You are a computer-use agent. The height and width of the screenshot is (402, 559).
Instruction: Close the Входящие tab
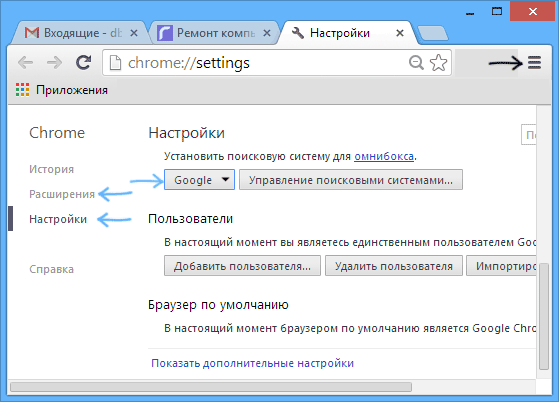pos(134,33)
